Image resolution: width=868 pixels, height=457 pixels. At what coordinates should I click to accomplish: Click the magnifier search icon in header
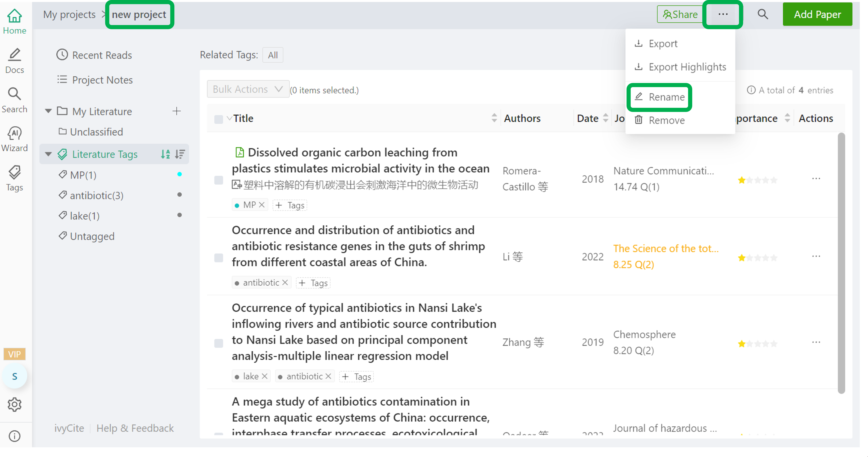763,14
